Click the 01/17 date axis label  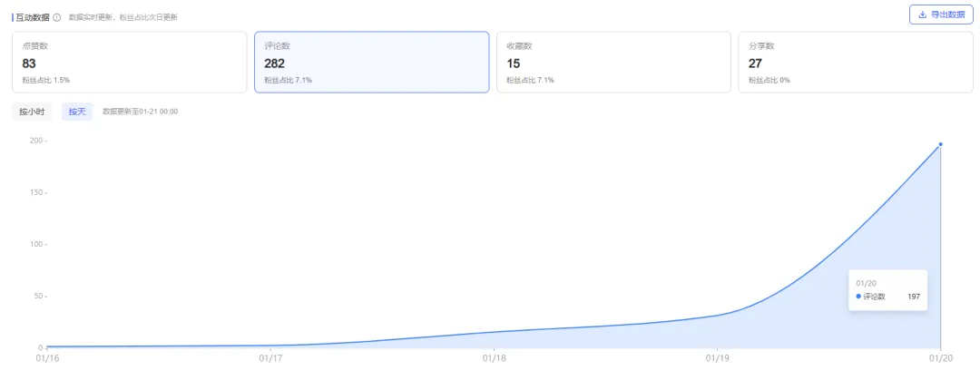[270, 359]
